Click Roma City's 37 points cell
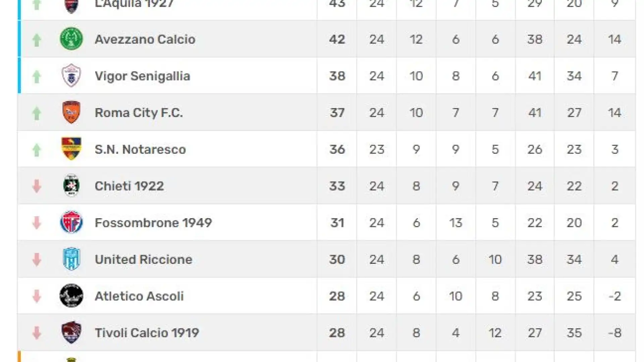The height and width of the screenshot is (362, 644). [x=337, y=113]
